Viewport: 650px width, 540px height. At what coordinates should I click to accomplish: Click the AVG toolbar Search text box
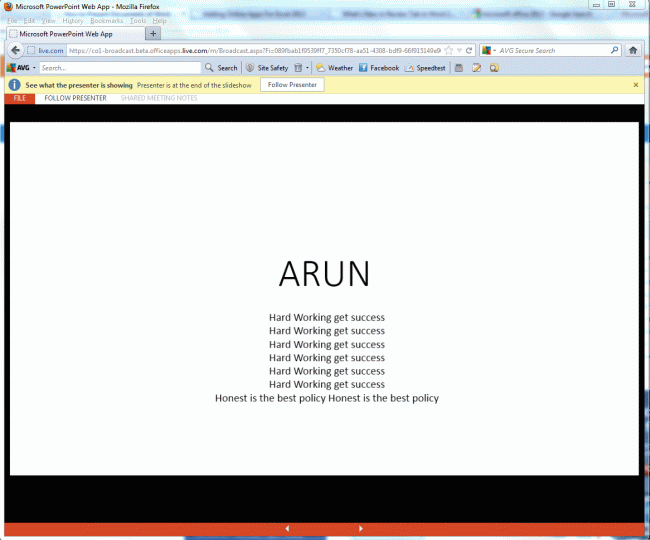tap(120, 68)
